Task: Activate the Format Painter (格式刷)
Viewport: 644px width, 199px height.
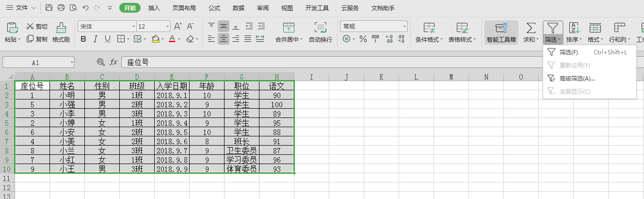Action: [x=61, y=33]
